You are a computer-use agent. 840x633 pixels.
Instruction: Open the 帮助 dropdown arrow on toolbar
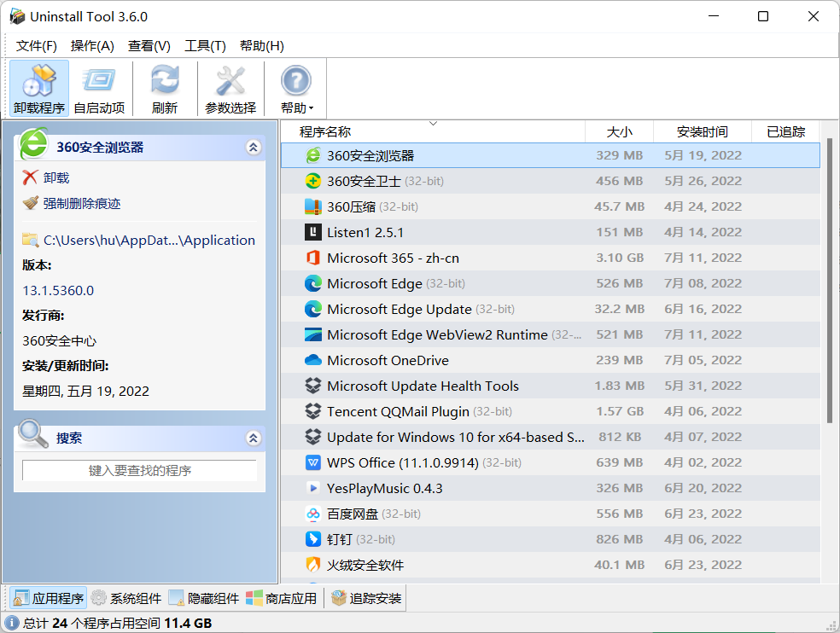tap(311, 107)
